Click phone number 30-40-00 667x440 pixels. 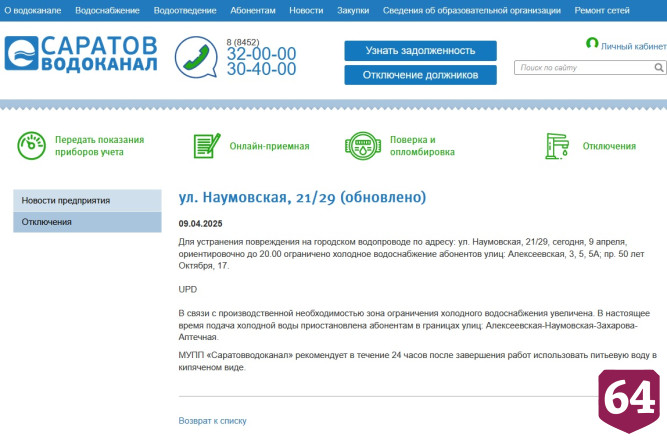tap(261, 69)
